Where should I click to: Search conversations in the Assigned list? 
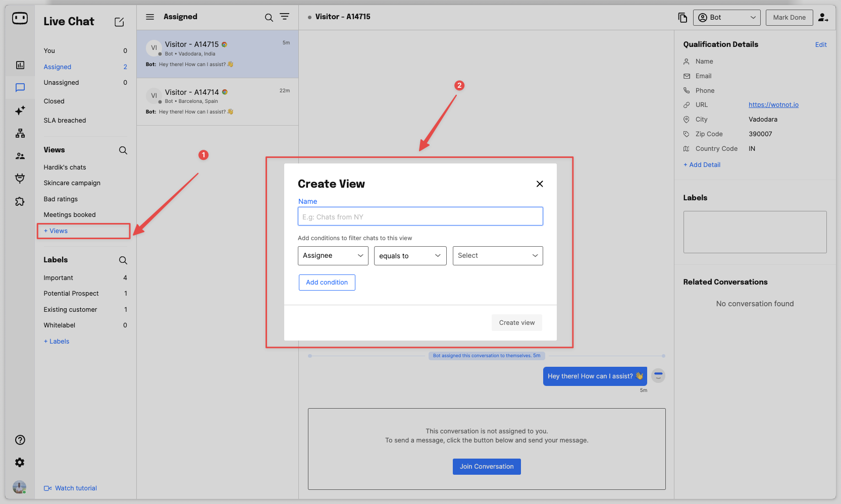point(269,18)
